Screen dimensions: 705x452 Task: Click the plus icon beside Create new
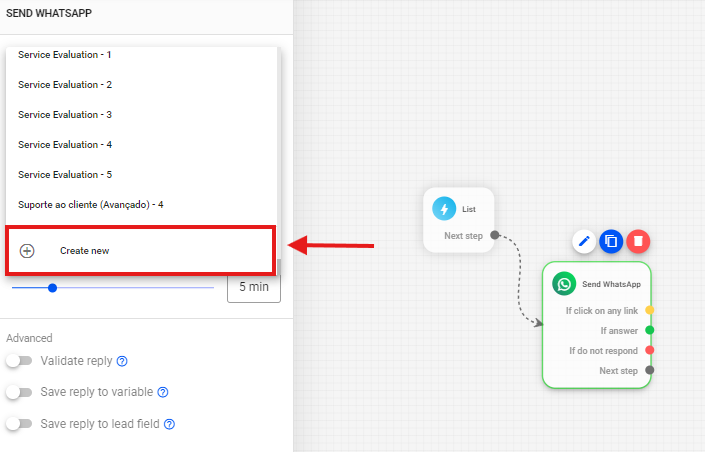click(x=27, y=251)
